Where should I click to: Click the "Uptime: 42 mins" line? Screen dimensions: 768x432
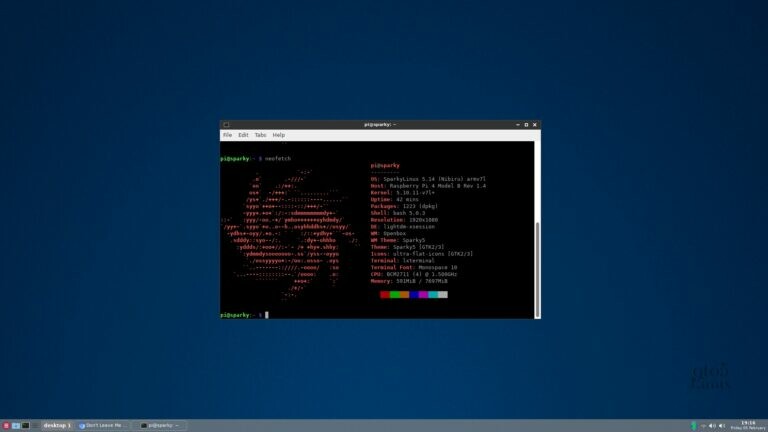[394, 200]
